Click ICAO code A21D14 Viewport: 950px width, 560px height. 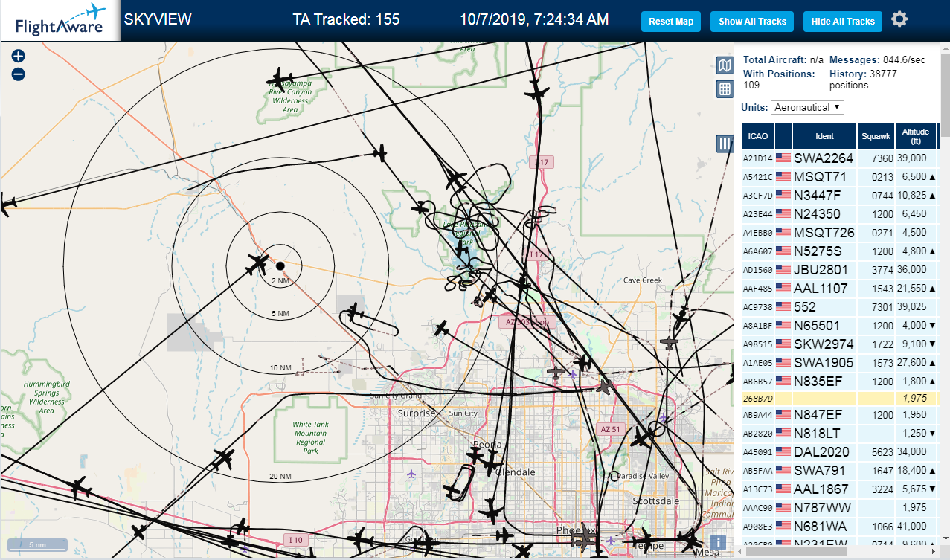[758, 158]
